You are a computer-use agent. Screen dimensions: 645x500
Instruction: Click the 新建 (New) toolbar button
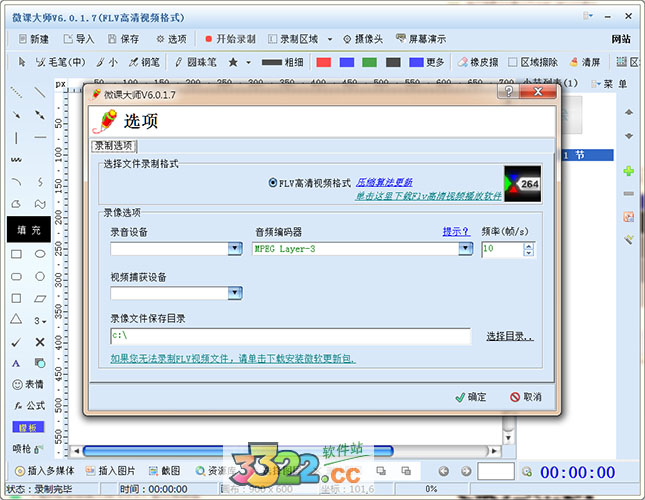34,39
